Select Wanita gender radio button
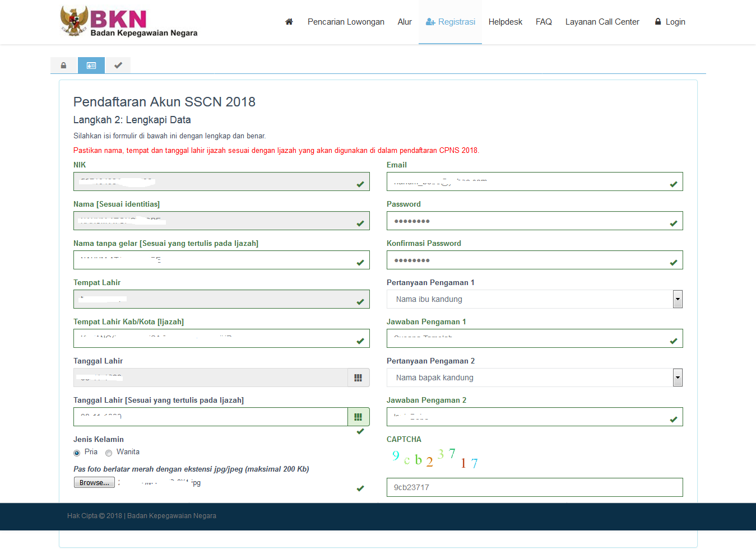 point(109,453)
